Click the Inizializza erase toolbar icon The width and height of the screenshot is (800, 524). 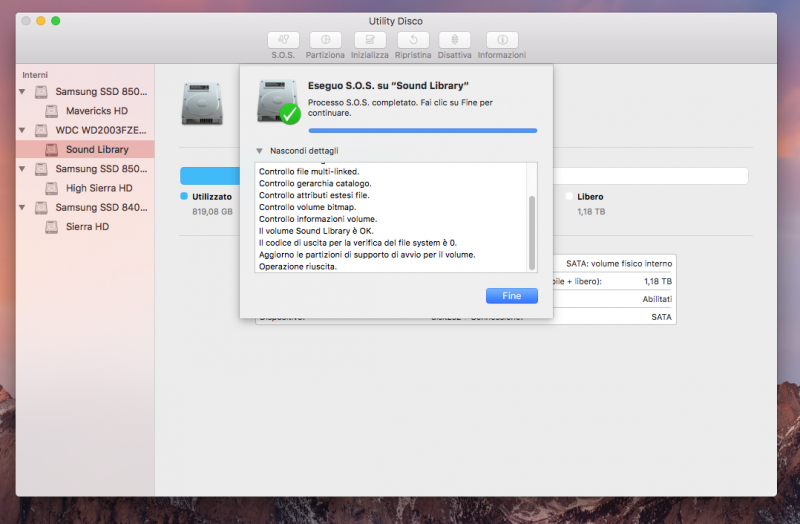pos(370,40)
